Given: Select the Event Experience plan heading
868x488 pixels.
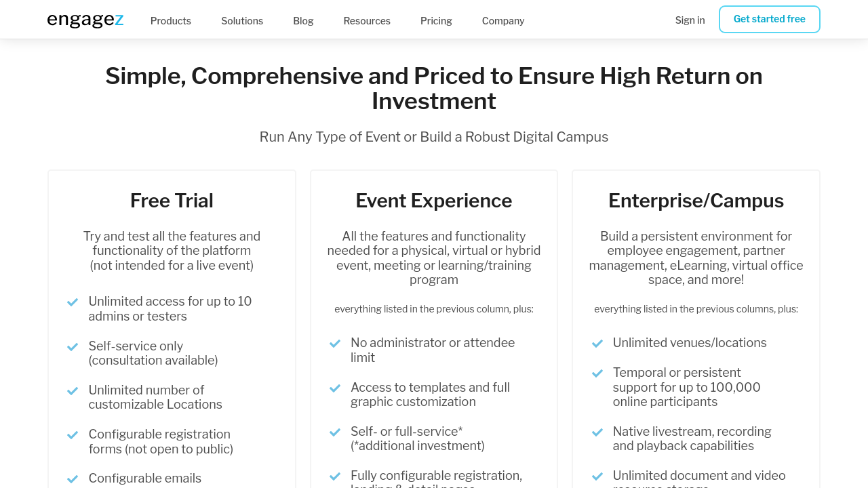Looking at the screenshot, I should click(434, 201).
